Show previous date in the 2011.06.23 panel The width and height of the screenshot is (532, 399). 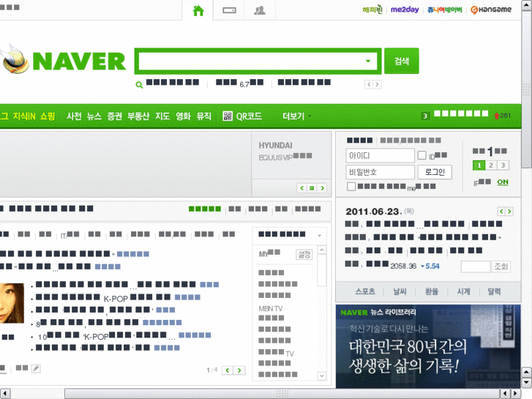coord(501,212)
